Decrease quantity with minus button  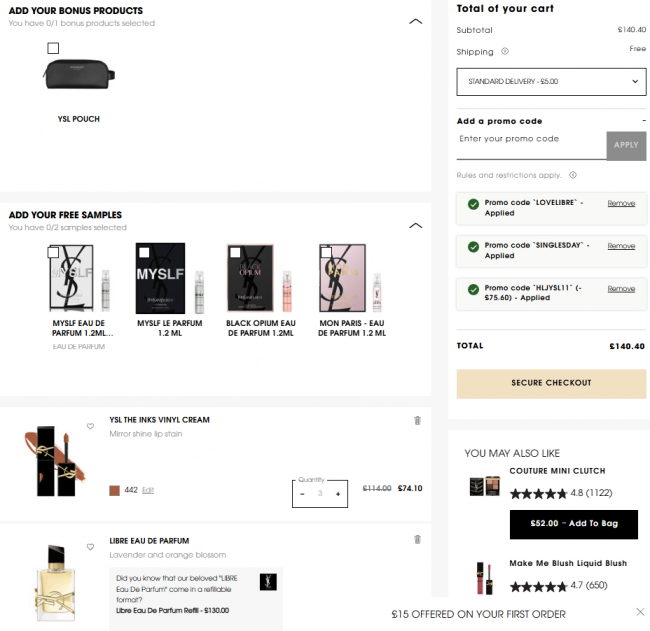(302, 494)
